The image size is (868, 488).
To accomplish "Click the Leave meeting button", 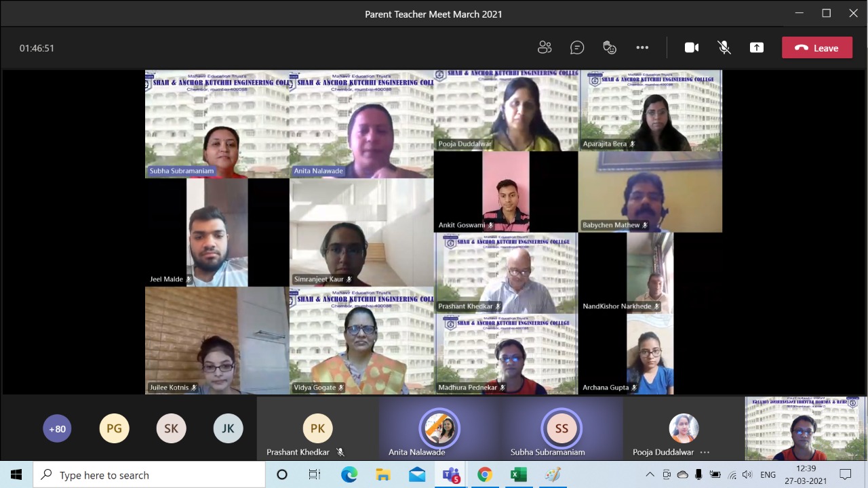I will 816,47.
